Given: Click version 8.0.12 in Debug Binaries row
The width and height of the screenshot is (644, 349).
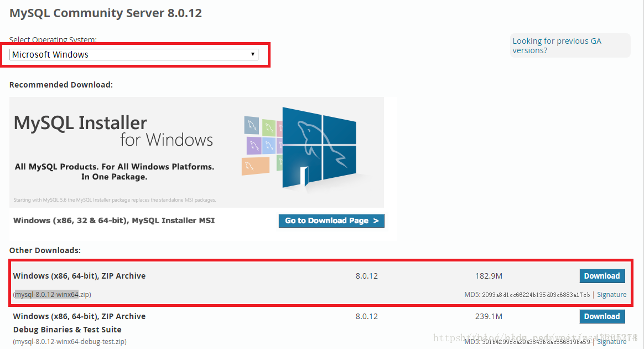Looking at the screenshot, I should [x=366, y=316].
